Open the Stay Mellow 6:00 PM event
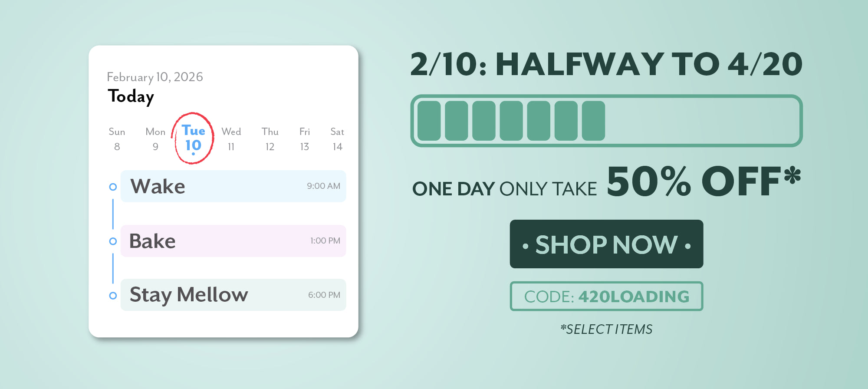 233,295
